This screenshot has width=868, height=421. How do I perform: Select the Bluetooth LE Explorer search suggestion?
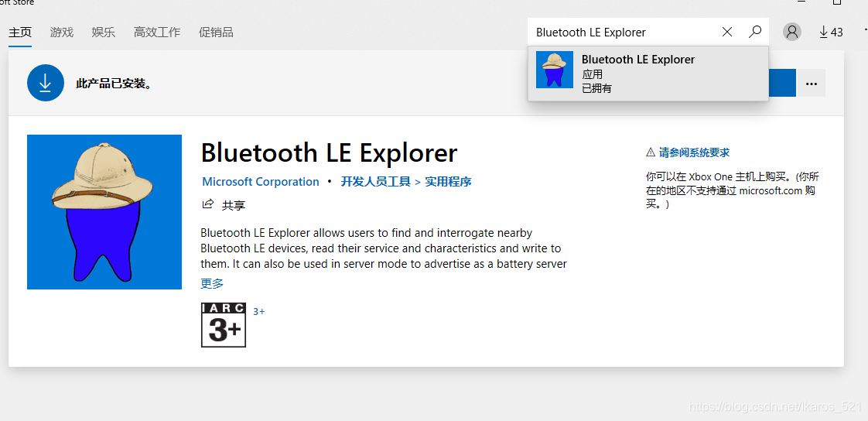[x=648, y=74]
